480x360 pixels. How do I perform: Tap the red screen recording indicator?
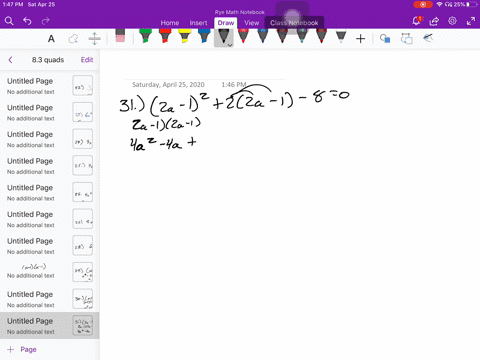(423, 5)
